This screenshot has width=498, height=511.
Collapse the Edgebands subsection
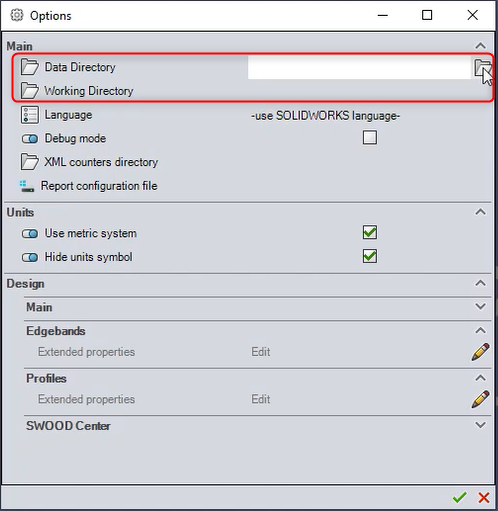click(x=480, y=330)
